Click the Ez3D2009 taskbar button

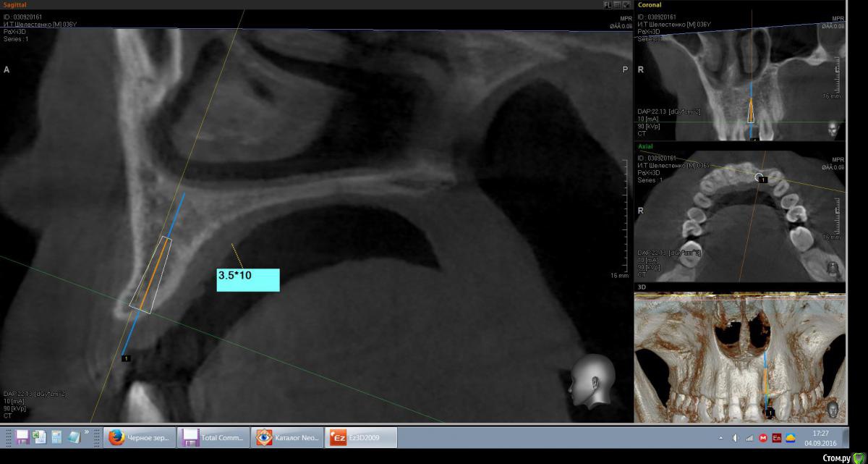[x=362, y=437]
